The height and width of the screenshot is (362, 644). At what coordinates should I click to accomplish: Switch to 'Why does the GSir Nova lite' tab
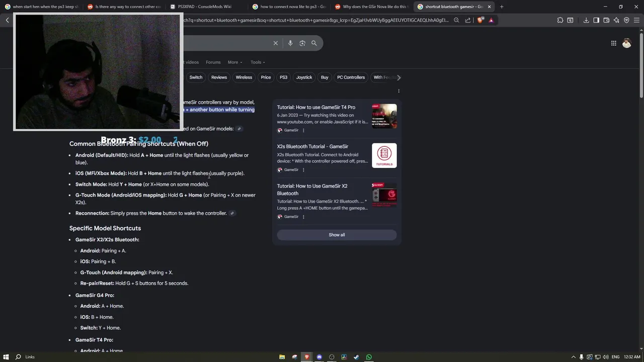click(x=372, y=7)
